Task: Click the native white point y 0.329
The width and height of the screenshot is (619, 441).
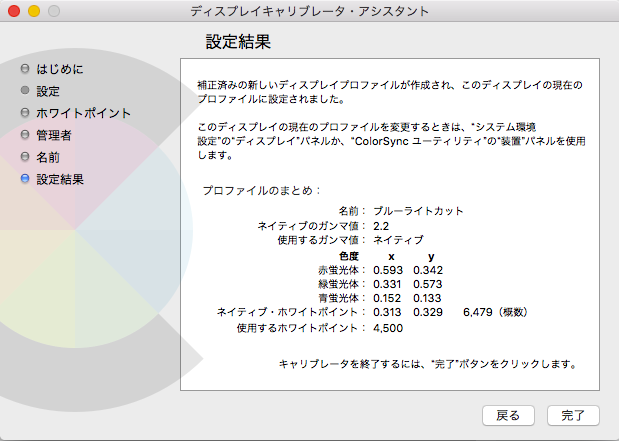Action: (x=428, y=312)
